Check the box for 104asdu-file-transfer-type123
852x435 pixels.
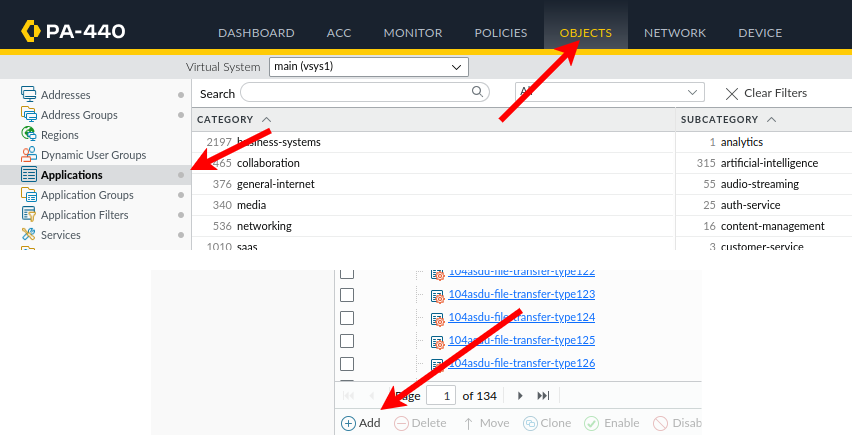347,295
